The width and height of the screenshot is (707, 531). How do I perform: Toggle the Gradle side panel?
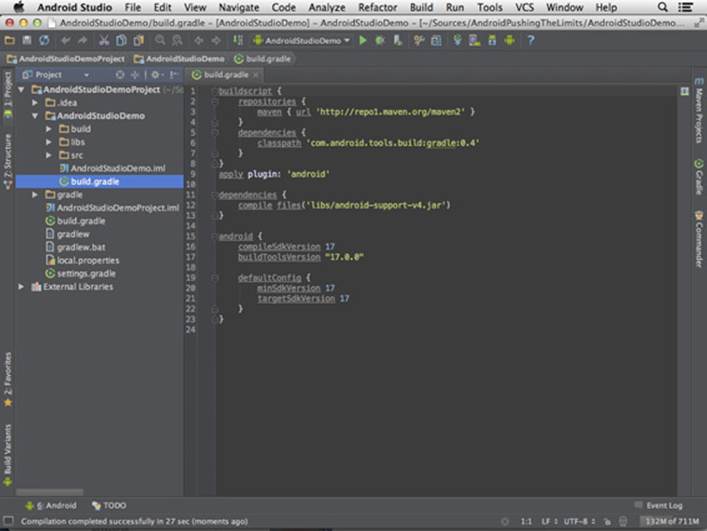[x=698, y=177]
